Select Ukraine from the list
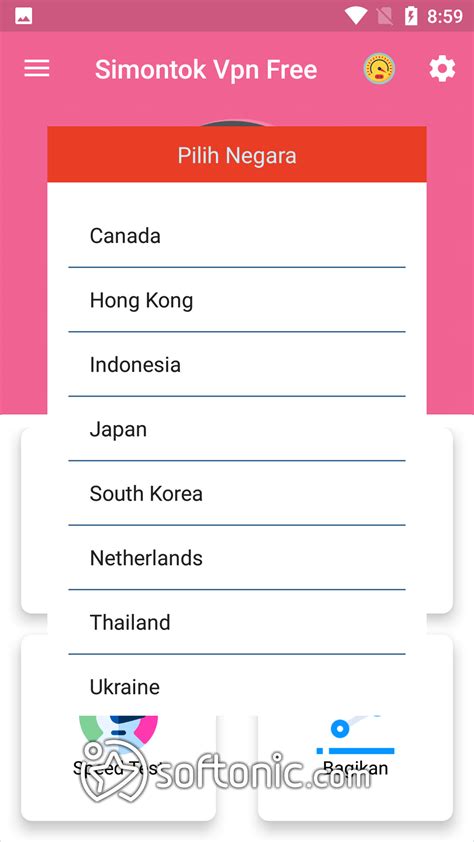The image size is (474, 842). 237,686
